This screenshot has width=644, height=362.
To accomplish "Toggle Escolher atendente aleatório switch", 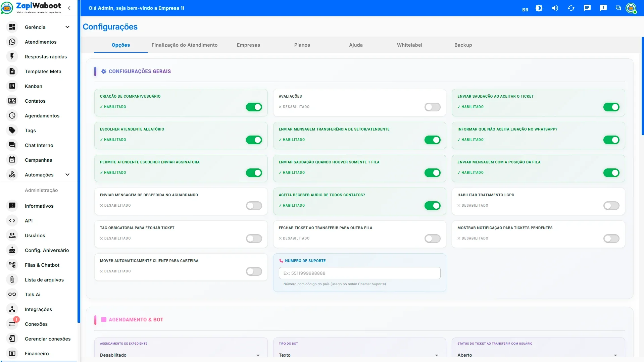I will pos(254,140).
